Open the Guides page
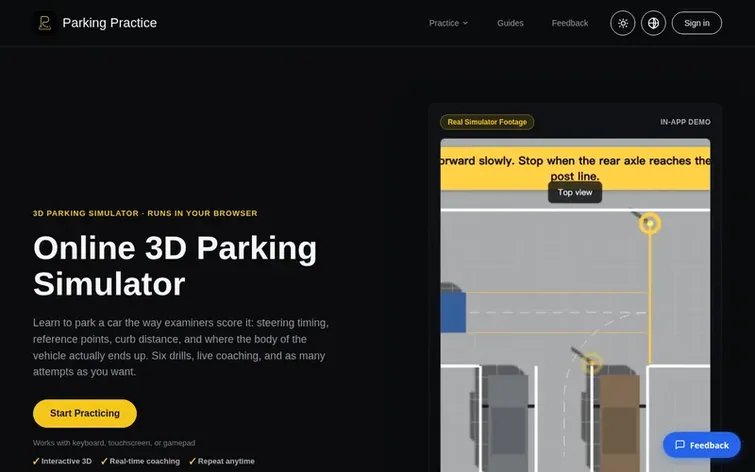755x472 pixels. (x=510, y=23)
